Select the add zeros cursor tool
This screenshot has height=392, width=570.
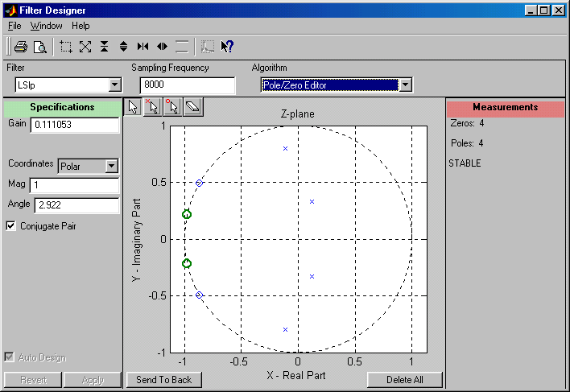(171, 107)
